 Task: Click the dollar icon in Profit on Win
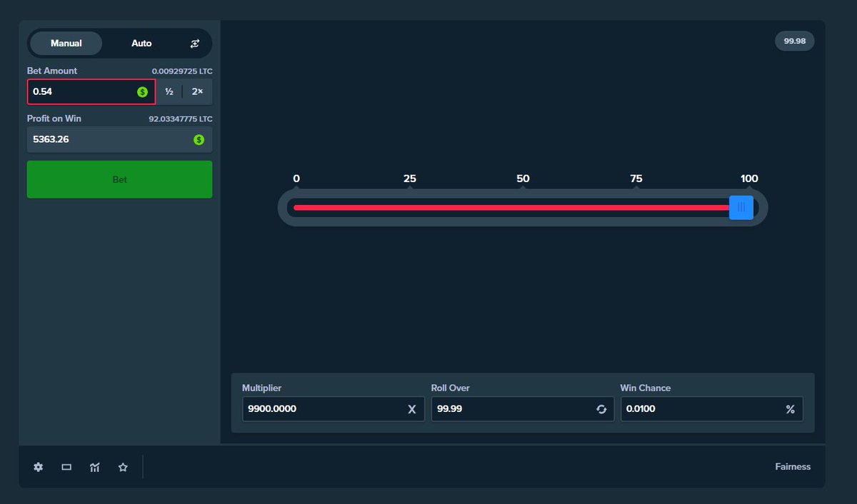tap(199, 140)
